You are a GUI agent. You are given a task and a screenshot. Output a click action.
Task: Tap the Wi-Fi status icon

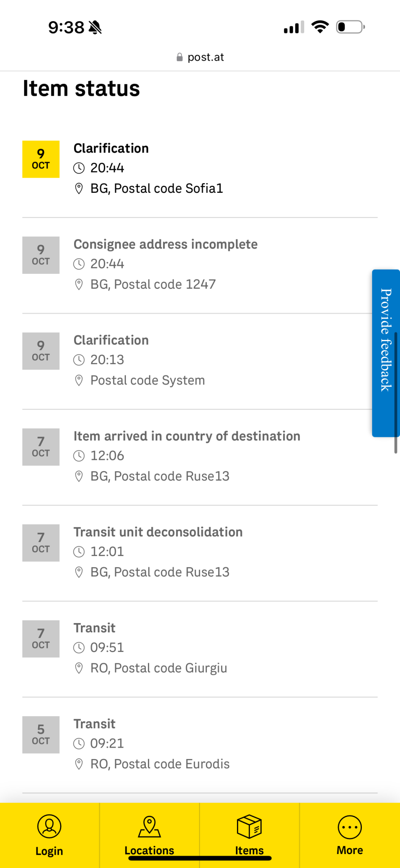pyautogui.click(x=320, y=27)
